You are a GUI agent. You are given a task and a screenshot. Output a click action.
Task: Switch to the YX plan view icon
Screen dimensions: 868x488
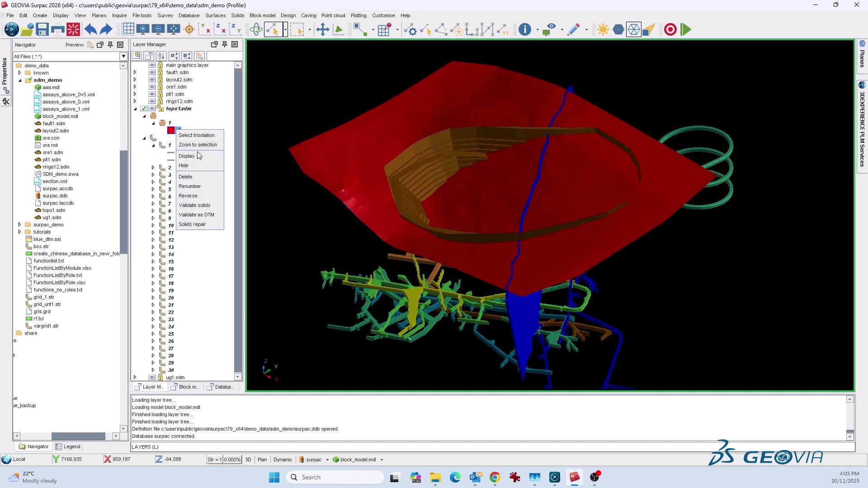205,30
